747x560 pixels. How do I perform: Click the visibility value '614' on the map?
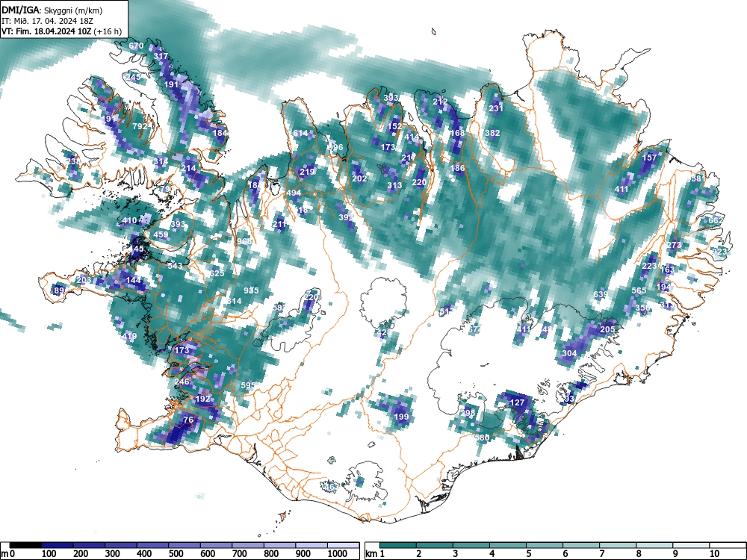pos(300,134)
